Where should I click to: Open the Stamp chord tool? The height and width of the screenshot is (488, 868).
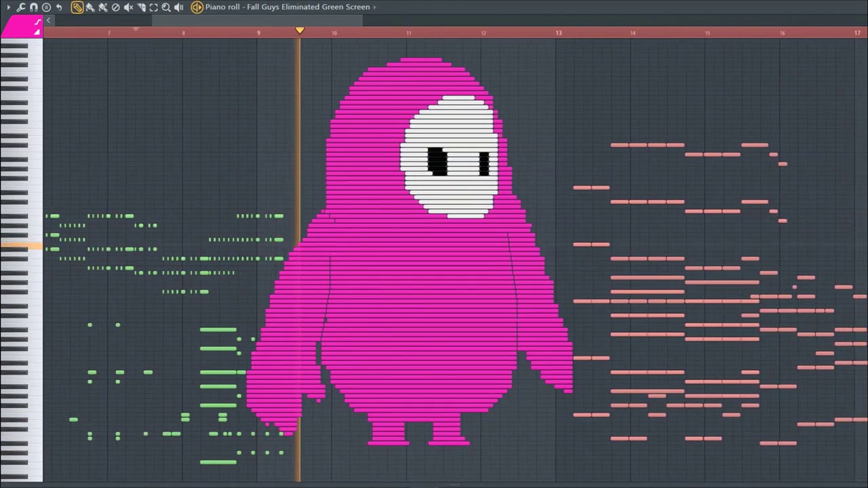[46, 7]
